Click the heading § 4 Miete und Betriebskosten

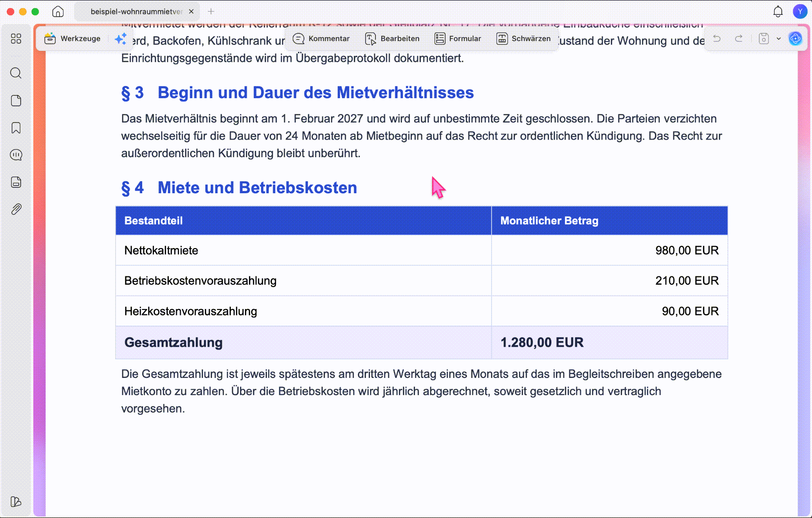coord(239,188)
